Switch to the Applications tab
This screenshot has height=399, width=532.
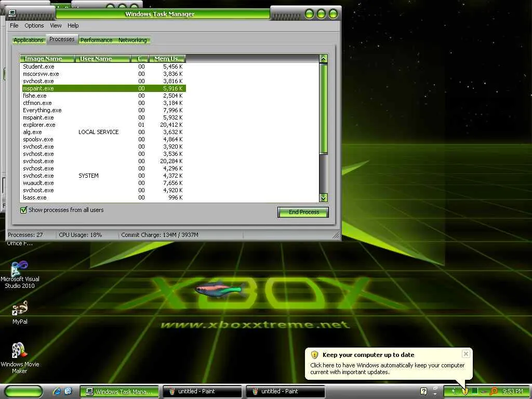(x=29, y=40)
